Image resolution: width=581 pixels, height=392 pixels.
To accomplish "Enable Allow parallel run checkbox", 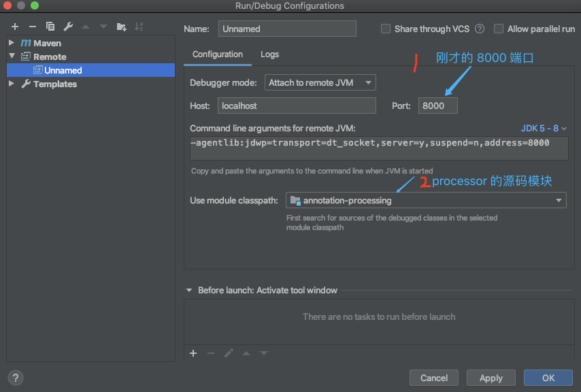I will (x=499, y=29).
